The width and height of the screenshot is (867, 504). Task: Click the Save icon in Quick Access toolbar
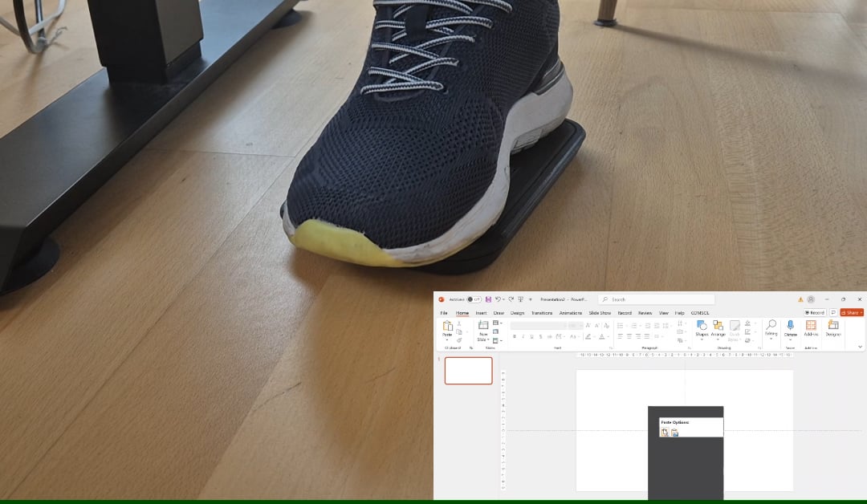click(x=487, y=299)
